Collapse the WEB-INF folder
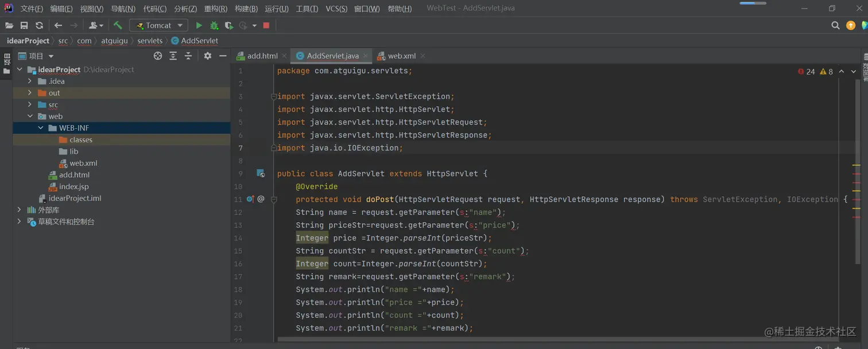Image resolution: width=868 pixels, height=349 pixels. tap(41, 128)
